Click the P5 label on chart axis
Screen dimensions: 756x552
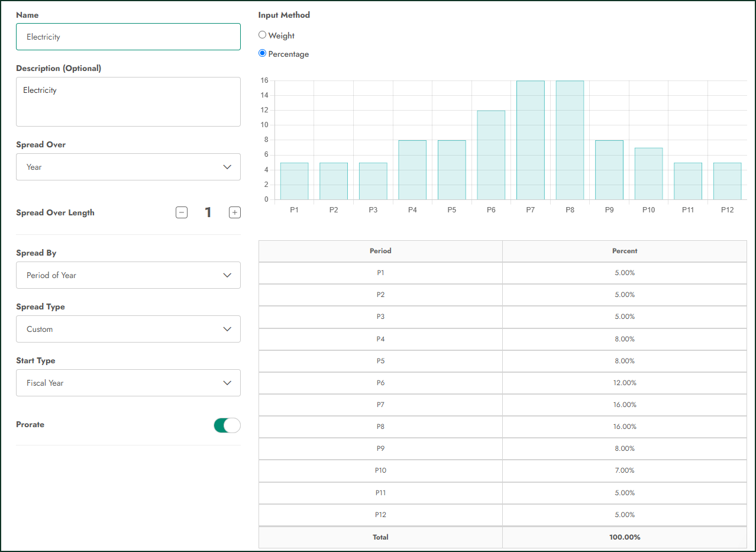click(452, 210)
